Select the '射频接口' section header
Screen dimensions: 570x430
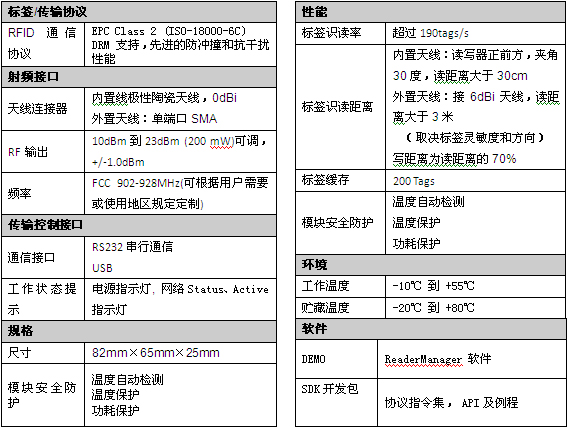(139, 77)
